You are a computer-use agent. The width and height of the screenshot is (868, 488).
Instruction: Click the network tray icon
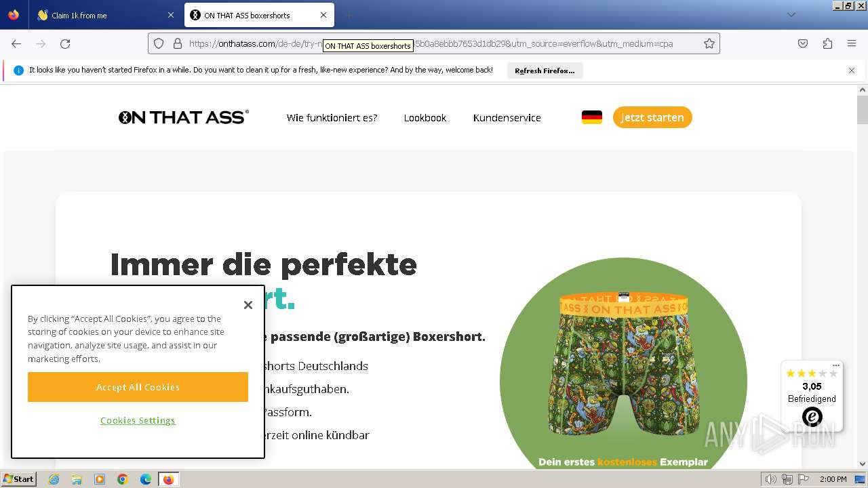(x=787, y=479)
